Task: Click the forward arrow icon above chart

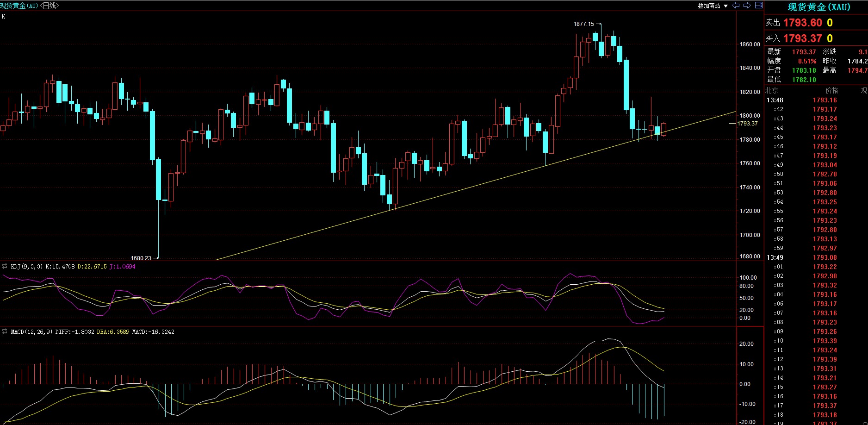Action: 747,6
